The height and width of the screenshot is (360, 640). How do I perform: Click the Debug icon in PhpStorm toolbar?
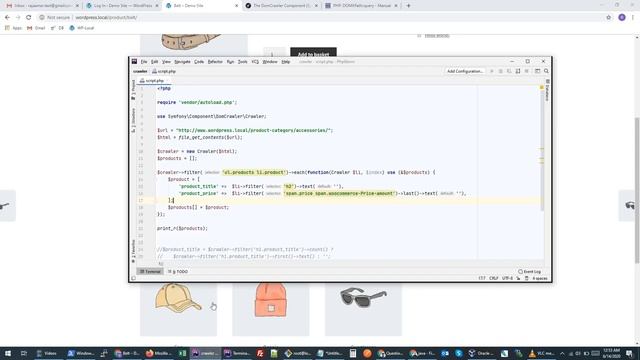500,71
